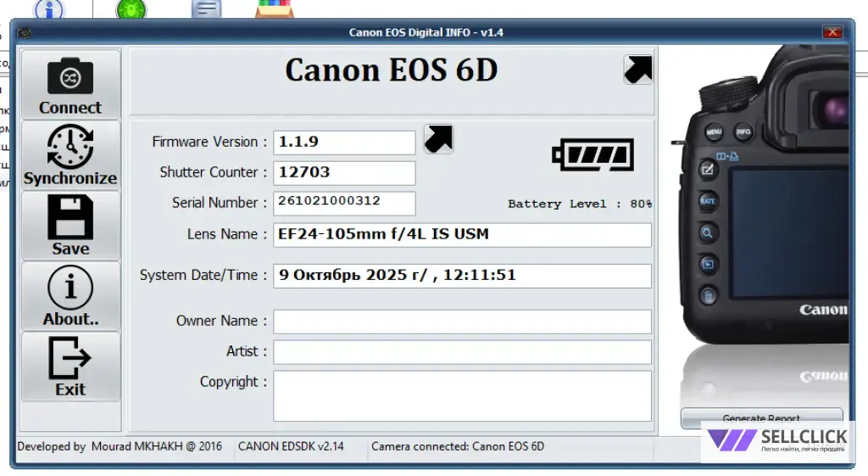Image resolution: width=868 pixels, height=476 pixels.
Task: Click arrow icon beside Canon EOS 6D title
Action: click(x=637, y=70)
